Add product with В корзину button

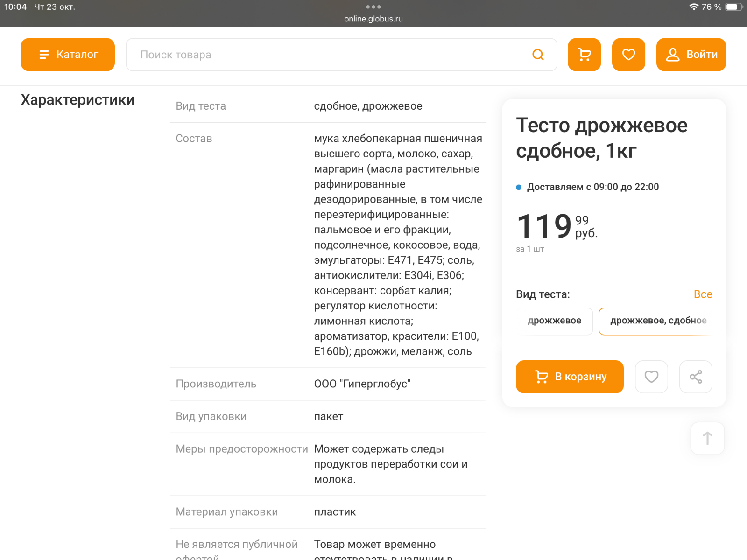point(570,377)
